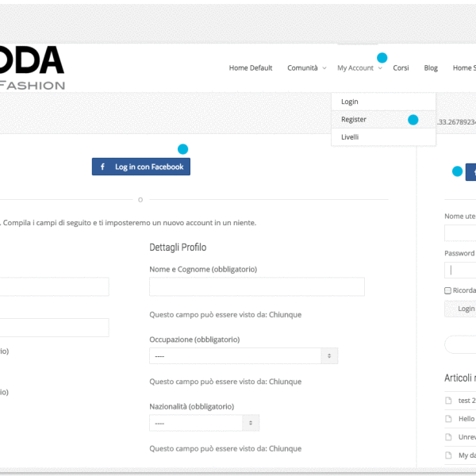The height and width of the screenshot is (476, 476).
Task: Click the blue hotspot above Log in con Facebook
Action: pos(182,149)
